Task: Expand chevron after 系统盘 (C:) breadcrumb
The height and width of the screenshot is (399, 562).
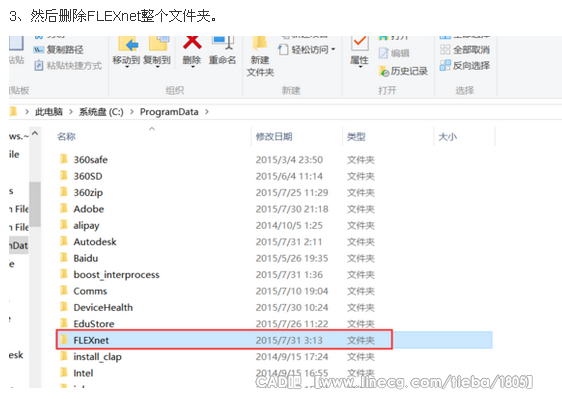Action: 132,112
